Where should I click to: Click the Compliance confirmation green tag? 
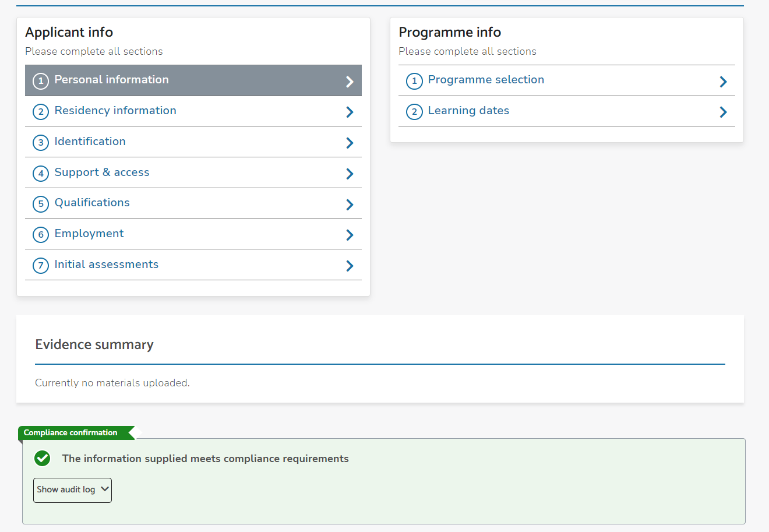[76, 433]
